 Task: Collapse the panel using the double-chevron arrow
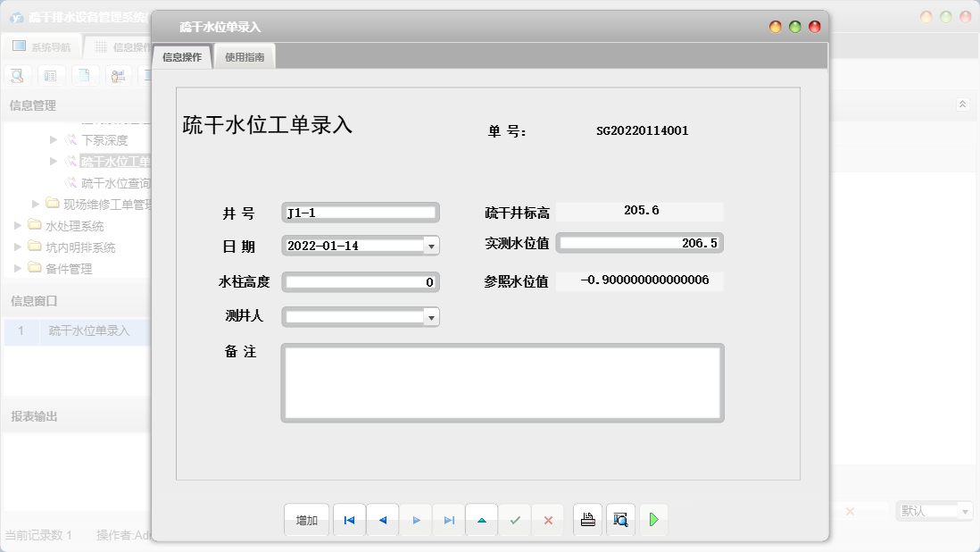click(961, 104)
